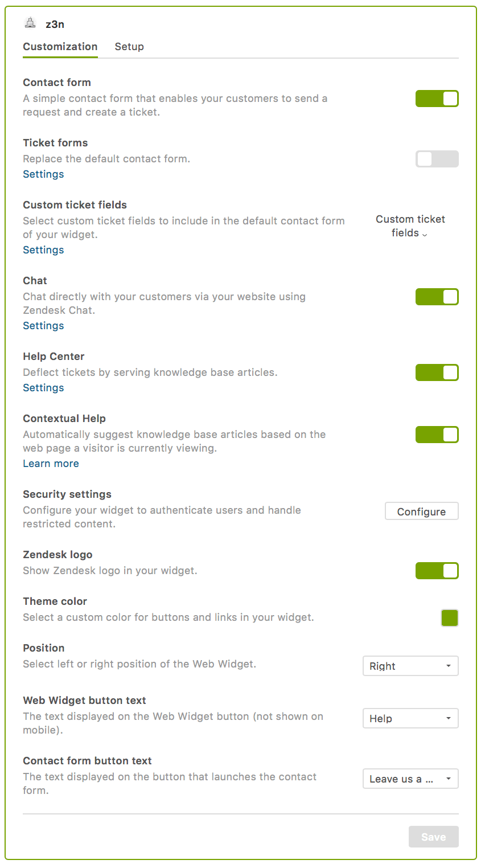
Task: Expand the Custom ticket fields dropdown
Action: pyautogui.click(x=410, y=226)
